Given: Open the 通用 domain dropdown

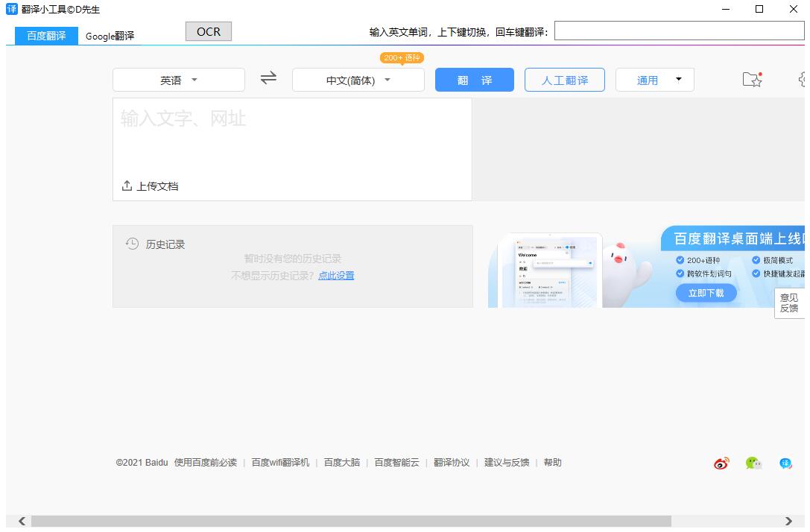Looking at the screenshot, I should coord(654,80).
